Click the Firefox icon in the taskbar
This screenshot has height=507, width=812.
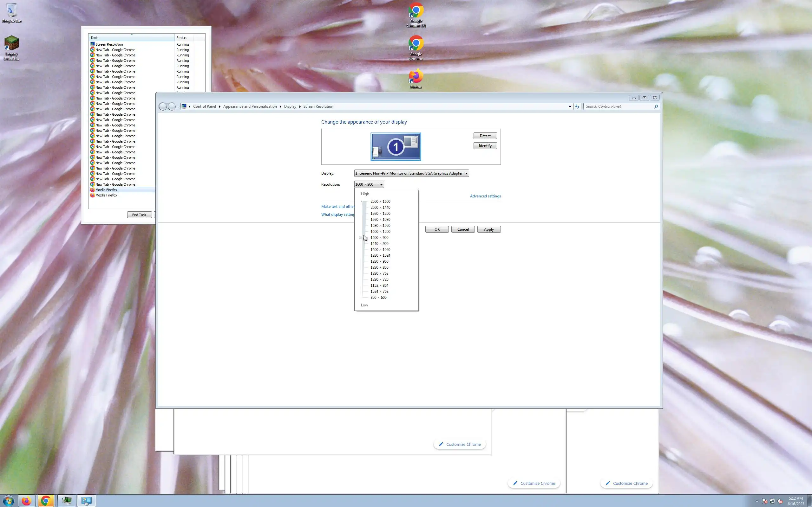point(27,501)
